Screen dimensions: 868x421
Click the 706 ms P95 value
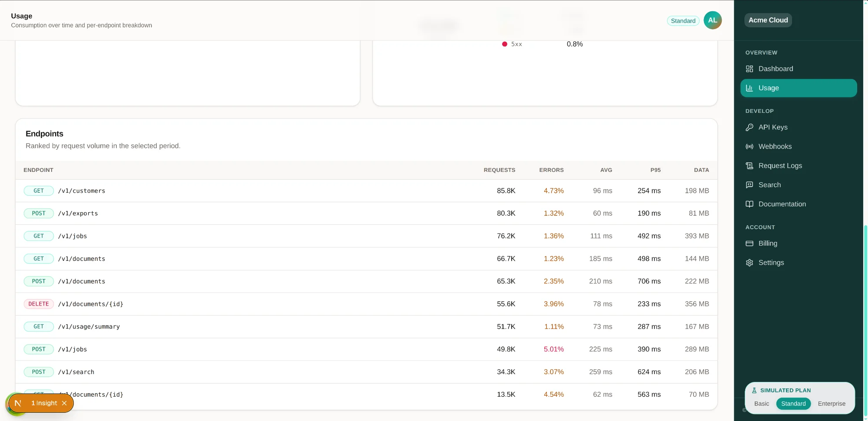[x=649, y=281]
